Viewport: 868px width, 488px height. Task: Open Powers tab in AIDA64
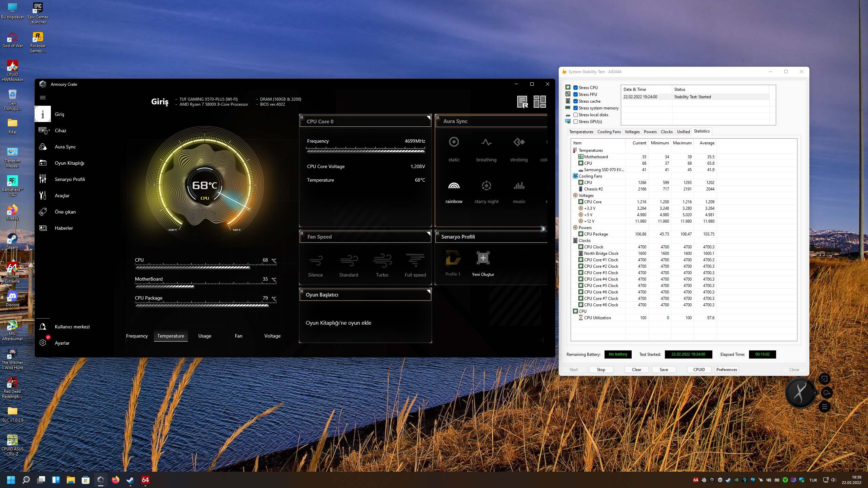coord(650,132)
